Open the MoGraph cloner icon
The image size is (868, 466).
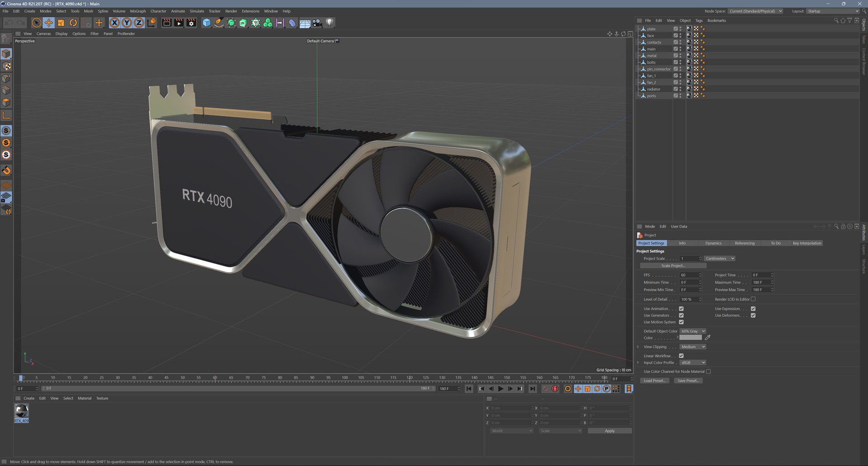(x=268, y=23)
